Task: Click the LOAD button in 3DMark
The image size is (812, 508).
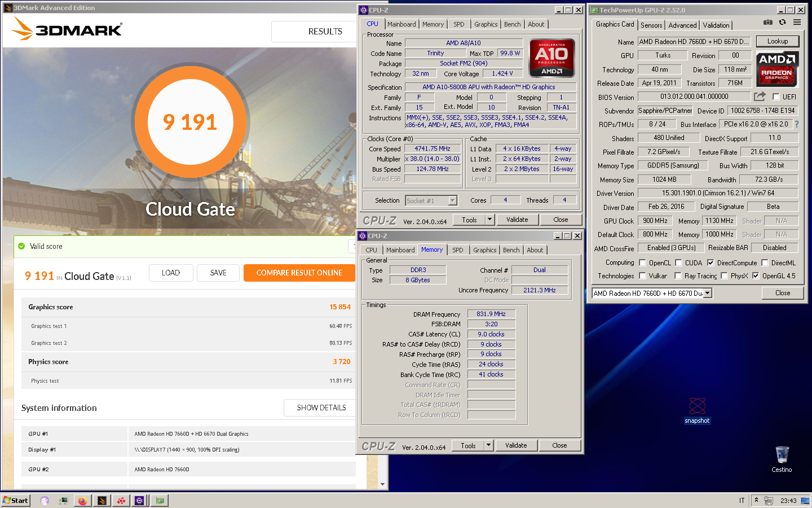Action: click(171, 273)
